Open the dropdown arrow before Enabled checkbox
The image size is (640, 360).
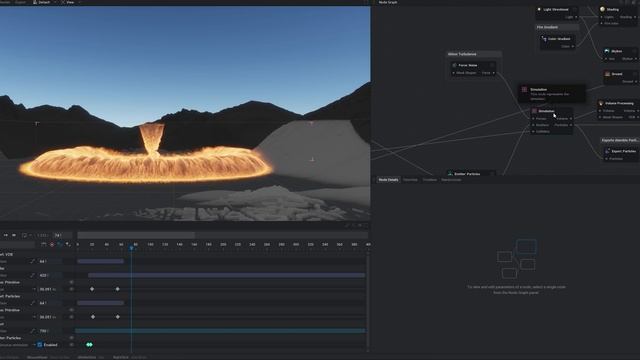click(x=34, y=345)
